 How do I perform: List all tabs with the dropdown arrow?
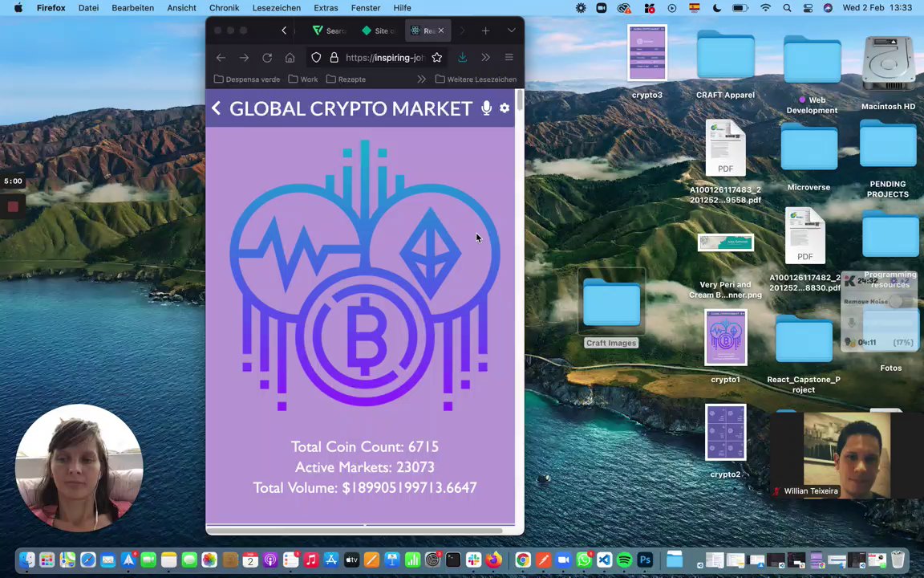(511, 31)
